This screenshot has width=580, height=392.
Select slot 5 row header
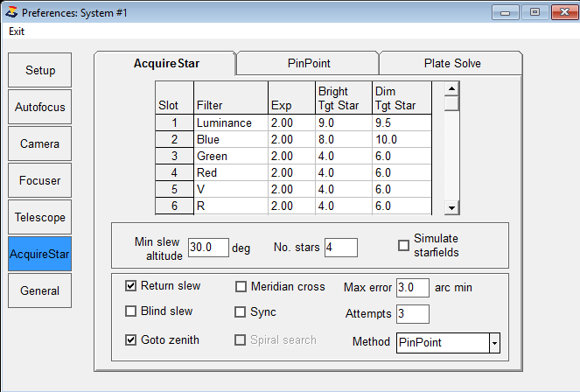click(174, 189)
